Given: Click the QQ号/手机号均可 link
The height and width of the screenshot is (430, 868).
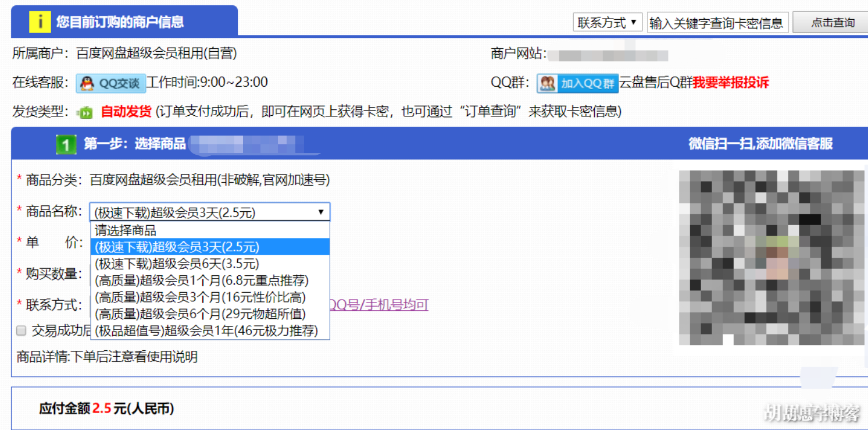Looking at the screenshot, I should (379, 305).
